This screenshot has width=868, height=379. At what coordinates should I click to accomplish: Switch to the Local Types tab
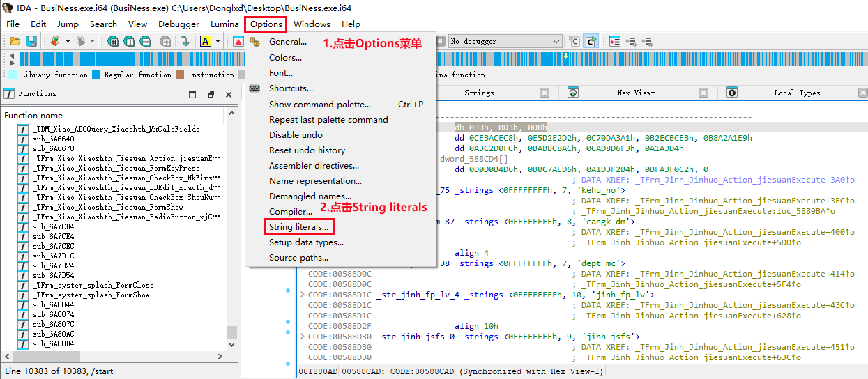point(796,93)
